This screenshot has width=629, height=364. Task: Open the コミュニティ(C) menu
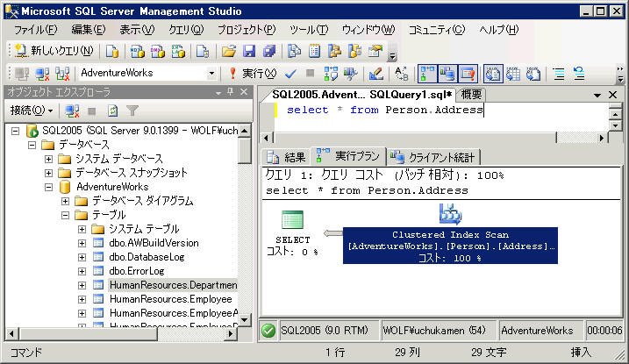(x=437, y=30)
